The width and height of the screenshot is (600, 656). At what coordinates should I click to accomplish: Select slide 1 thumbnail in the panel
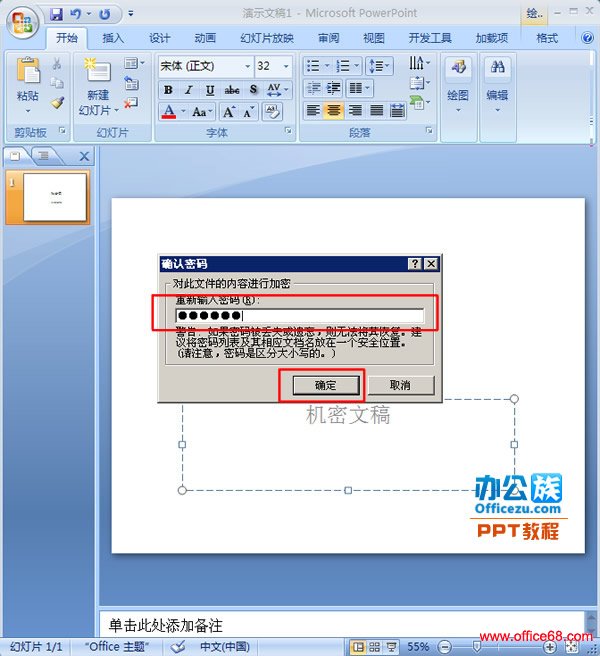pyautogui.click(x=55, y=197)
